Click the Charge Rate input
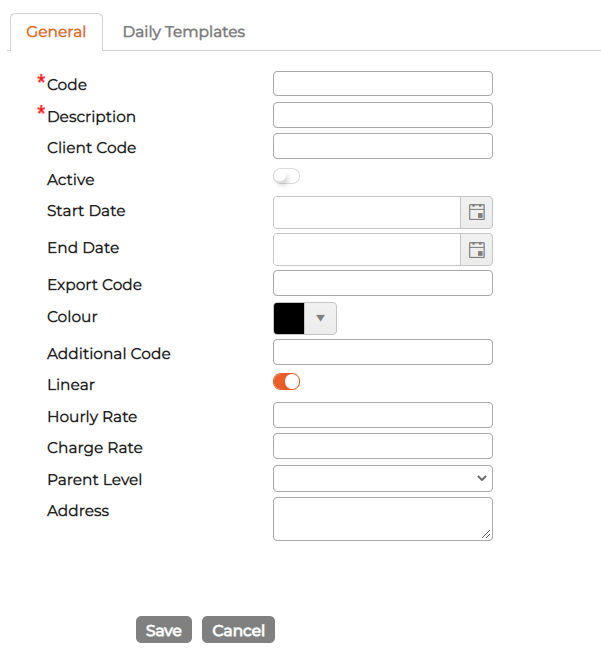Viewport: 601px width, 666px height. 383,446
